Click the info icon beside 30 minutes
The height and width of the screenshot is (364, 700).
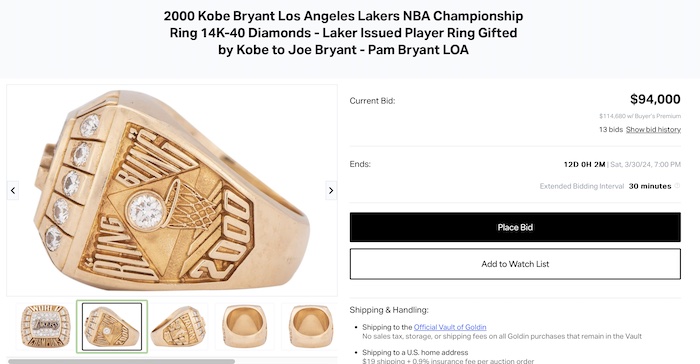pyautogui.click(x=677, y=186)
